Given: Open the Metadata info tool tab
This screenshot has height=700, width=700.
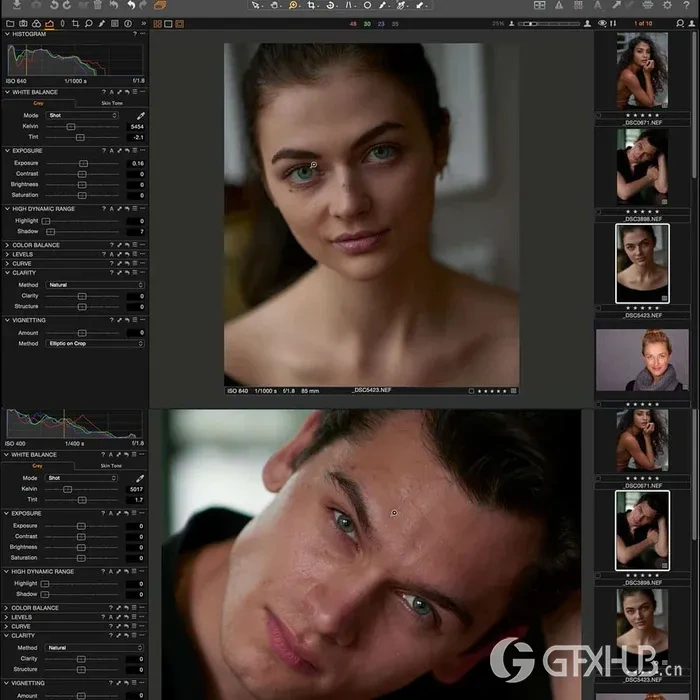Looking at the screenshot, I should 128,24.
